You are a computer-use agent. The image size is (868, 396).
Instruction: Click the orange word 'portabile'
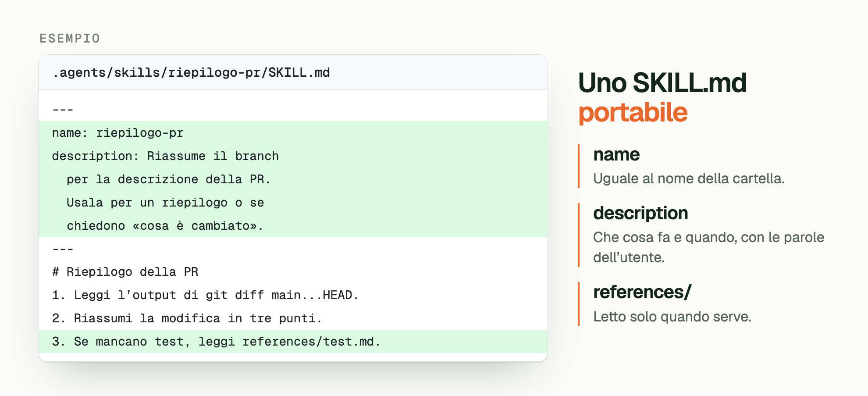click(x=633, y=113)
